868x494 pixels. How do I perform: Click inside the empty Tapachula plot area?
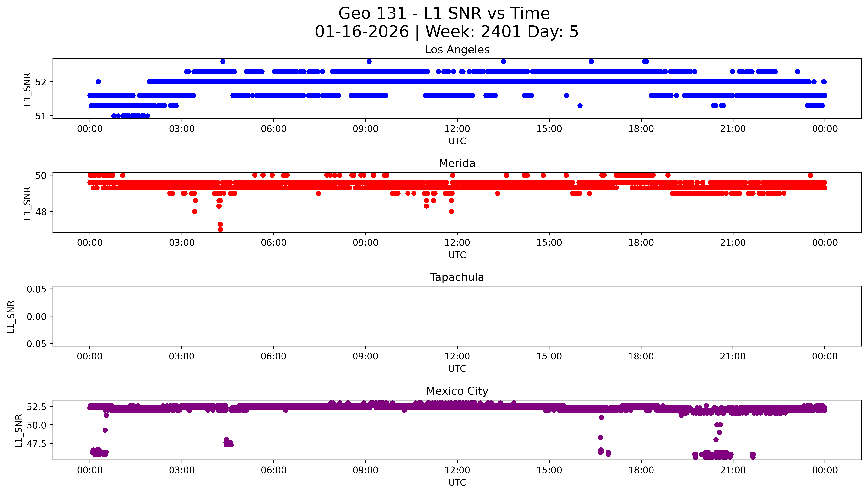point(457,316)
